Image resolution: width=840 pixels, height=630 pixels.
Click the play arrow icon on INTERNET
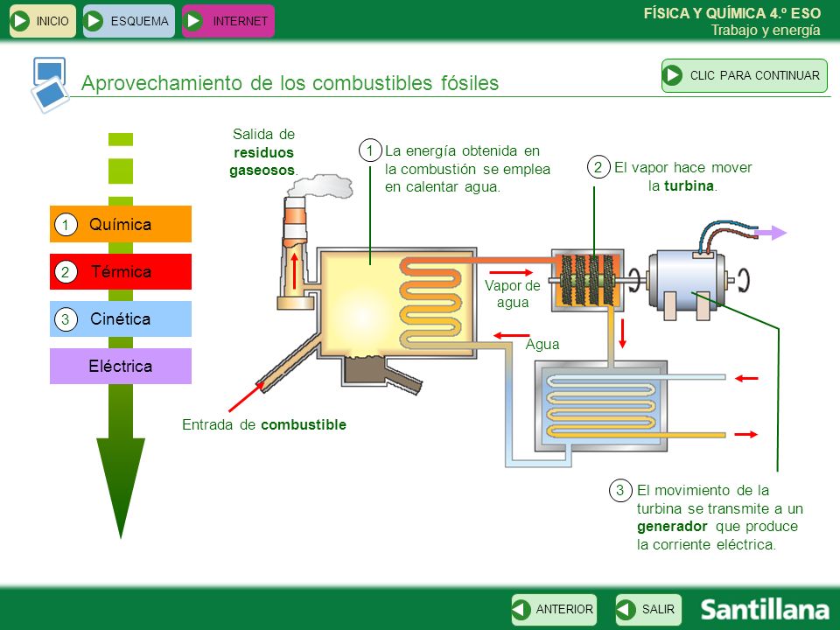[192, 21]
